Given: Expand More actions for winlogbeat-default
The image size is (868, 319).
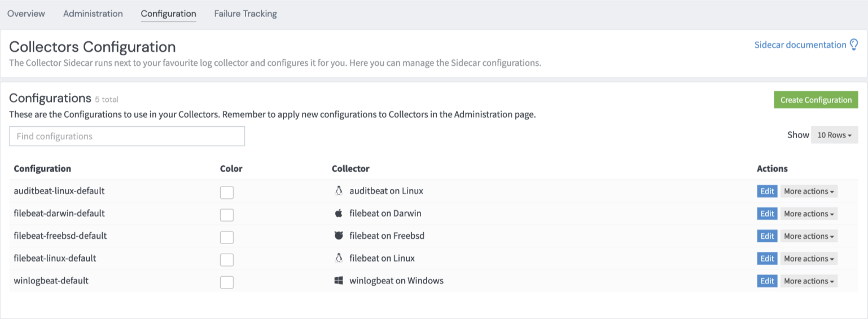Looking at the screenshot, I should point(809,281).
